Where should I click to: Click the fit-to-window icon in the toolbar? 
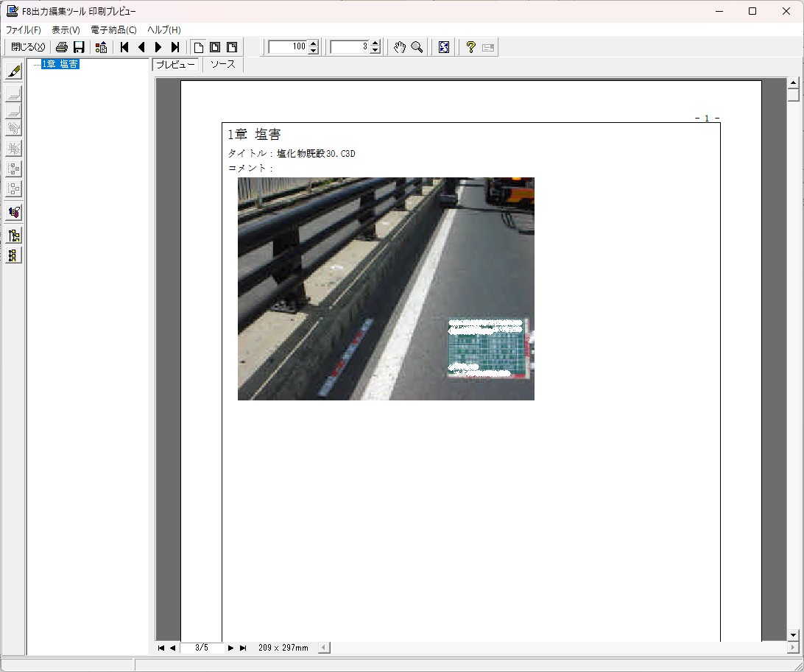click(x=444, y=47)
